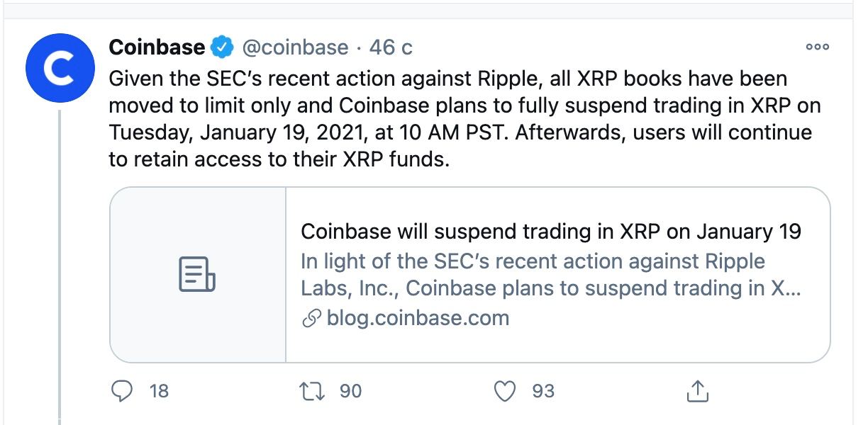
Task: Click the tweet text about SEC's action against Ripple
Action: tap(464, 118)
